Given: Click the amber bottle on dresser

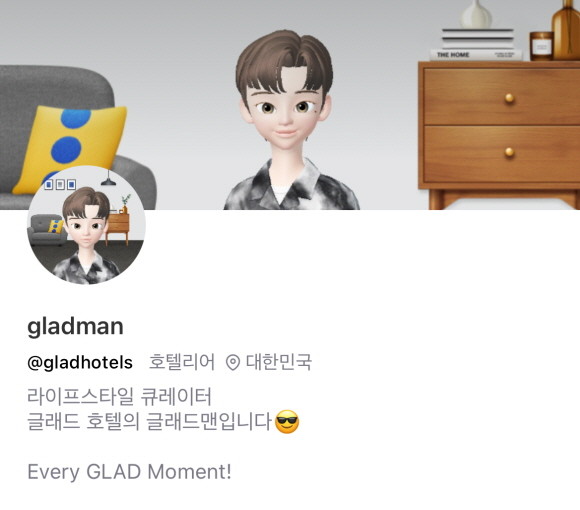Looking at the screenshot, I should point(566,30).
